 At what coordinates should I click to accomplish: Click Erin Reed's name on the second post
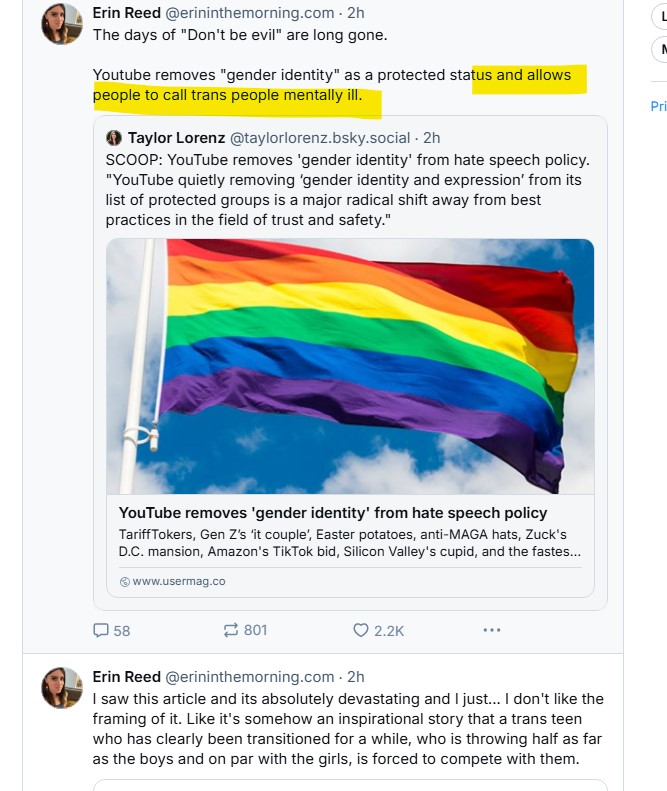pos(126,677)
